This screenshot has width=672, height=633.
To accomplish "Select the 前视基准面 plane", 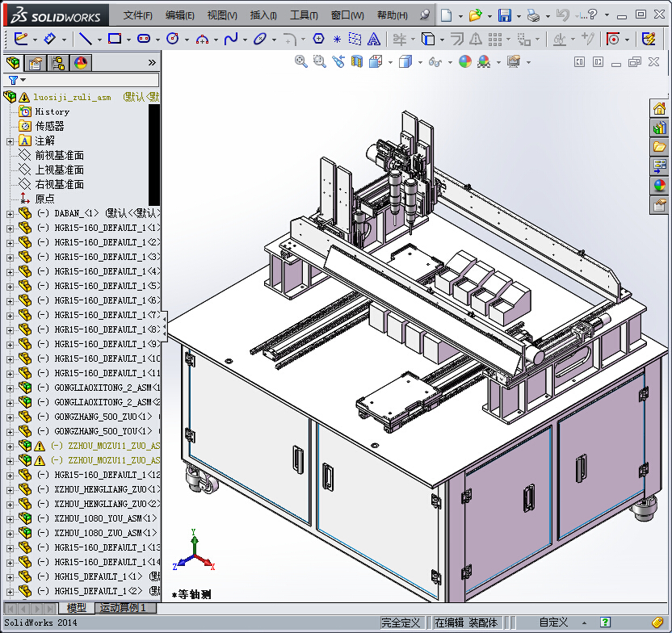I will [x=59, y=156].
